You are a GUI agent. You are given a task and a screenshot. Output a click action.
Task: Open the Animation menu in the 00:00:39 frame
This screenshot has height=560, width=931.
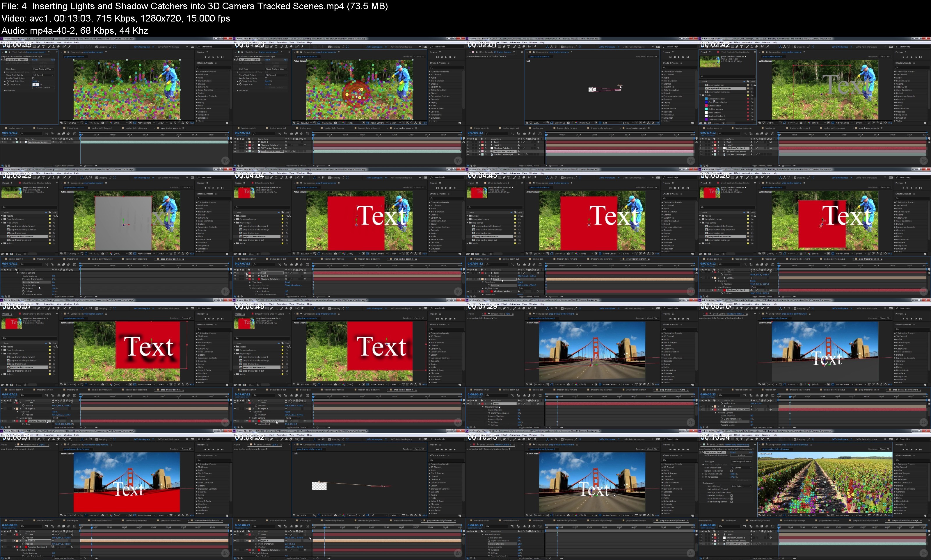(49, 43)
